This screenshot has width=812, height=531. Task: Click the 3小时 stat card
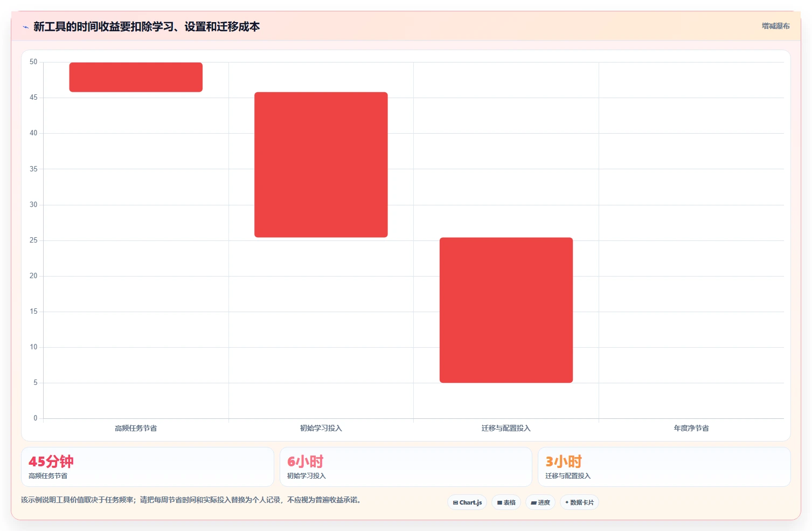tap(664, 467)
